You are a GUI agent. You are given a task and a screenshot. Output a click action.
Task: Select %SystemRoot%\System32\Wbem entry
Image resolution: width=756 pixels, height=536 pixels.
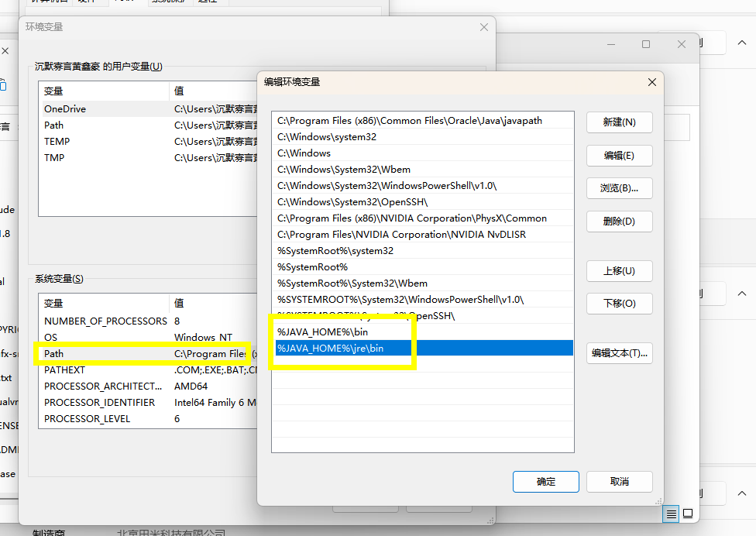click(422, 283)
